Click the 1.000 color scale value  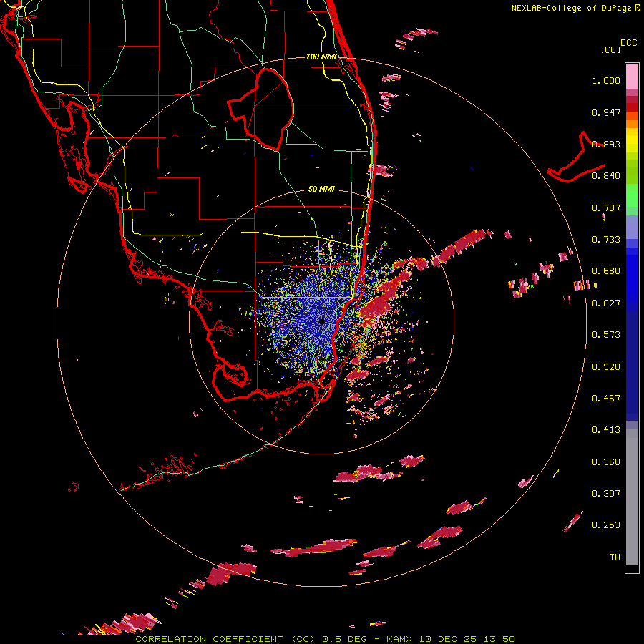(606, 80)
